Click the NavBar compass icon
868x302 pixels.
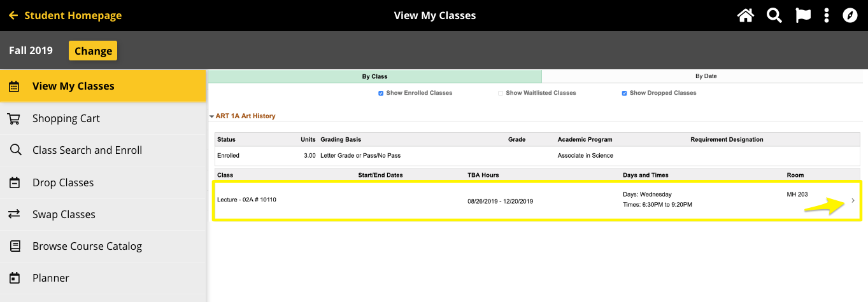point(850,15)
